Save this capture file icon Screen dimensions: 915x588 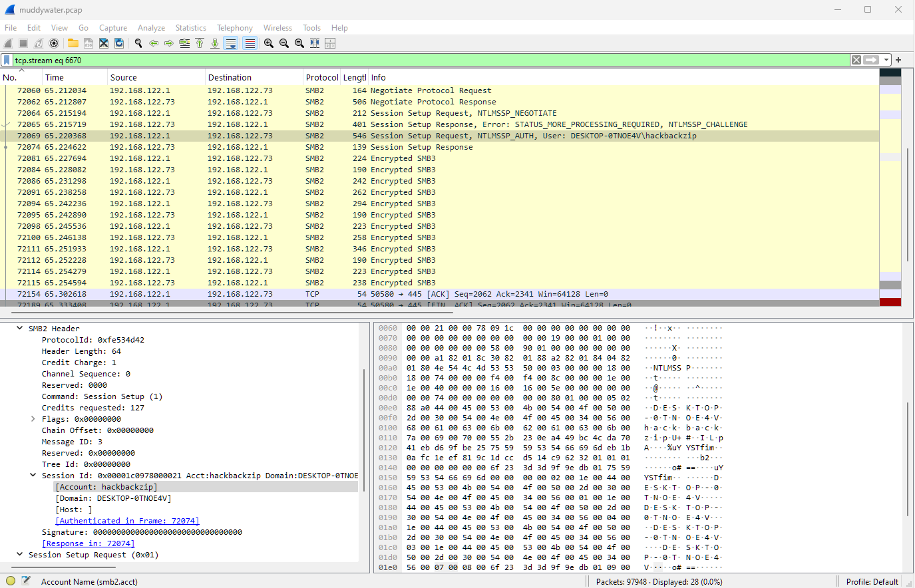(89, 43)
